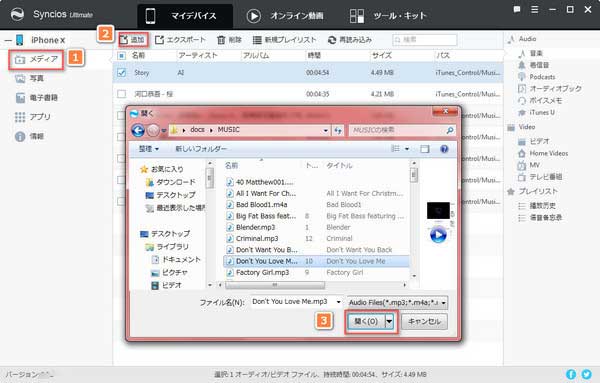
Task: Click the Forward arrow in the open dialog
Action: (x=153, y=130)
